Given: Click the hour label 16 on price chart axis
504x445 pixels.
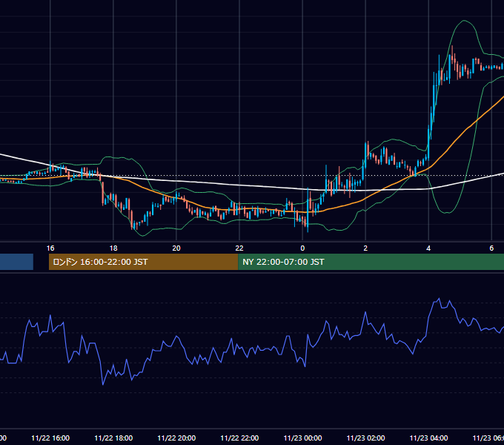Looking at the screenshot, I should point(50,248).
